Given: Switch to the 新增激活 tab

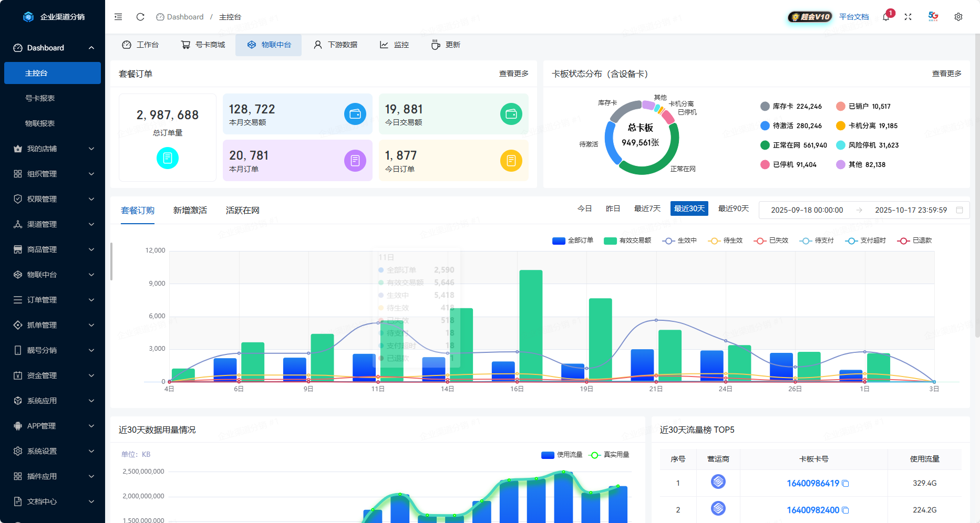Looking at the screenshot, I should (190, 211).
